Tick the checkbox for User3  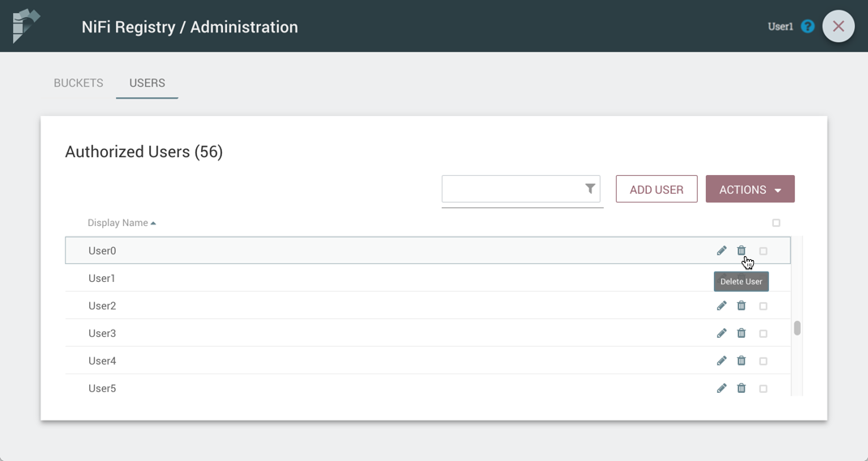point(763,334)
